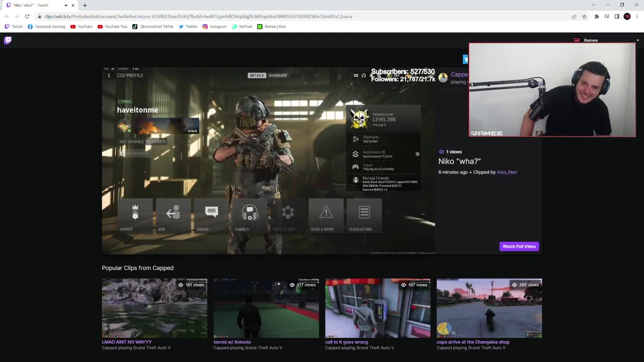Open the Twitter bookmark
The image size is (644, 362).
pos(188,27)
